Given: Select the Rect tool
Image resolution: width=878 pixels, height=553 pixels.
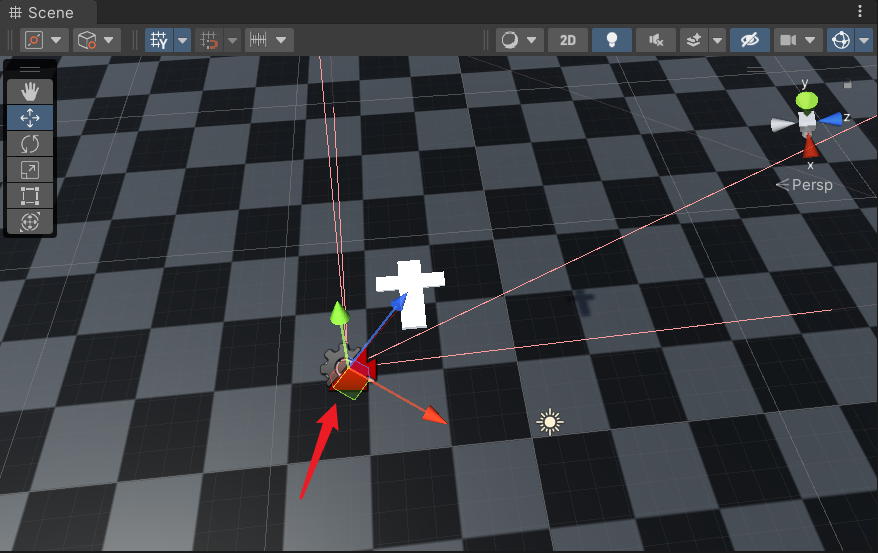Looking at the screenshot, I should pos(30,196).
